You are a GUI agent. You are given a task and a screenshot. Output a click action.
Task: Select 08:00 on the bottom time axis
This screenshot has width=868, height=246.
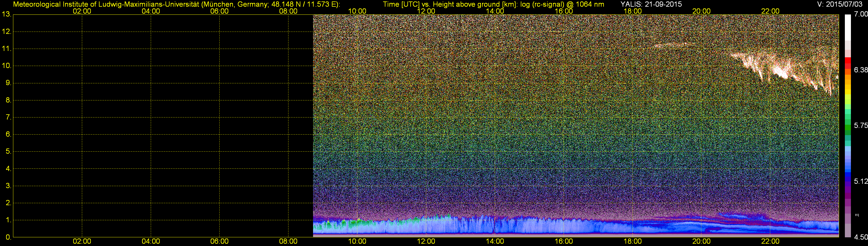[x=288, y=241]
